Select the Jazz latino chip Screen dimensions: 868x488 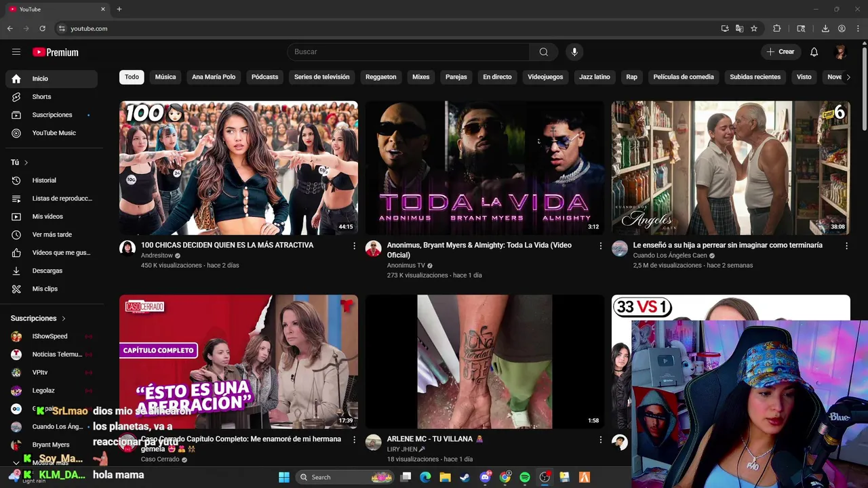click(595, 77)
